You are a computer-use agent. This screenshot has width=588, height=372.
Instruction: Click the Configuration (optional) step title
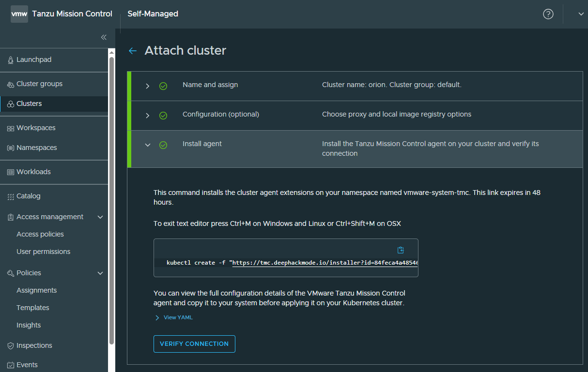221,115
